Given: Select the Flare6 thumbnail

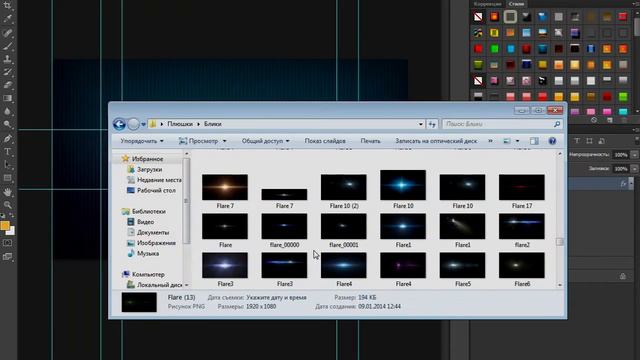Looking at the screenshot, I should click(522, 265).
